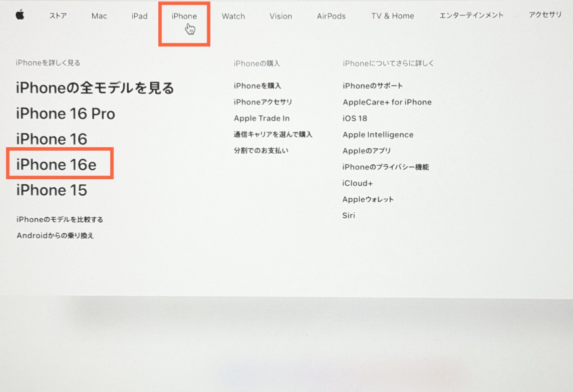The width and height of the screenshot is (573, 392).
Task: Open the iOS 18 link
Action: coord(355,118)
